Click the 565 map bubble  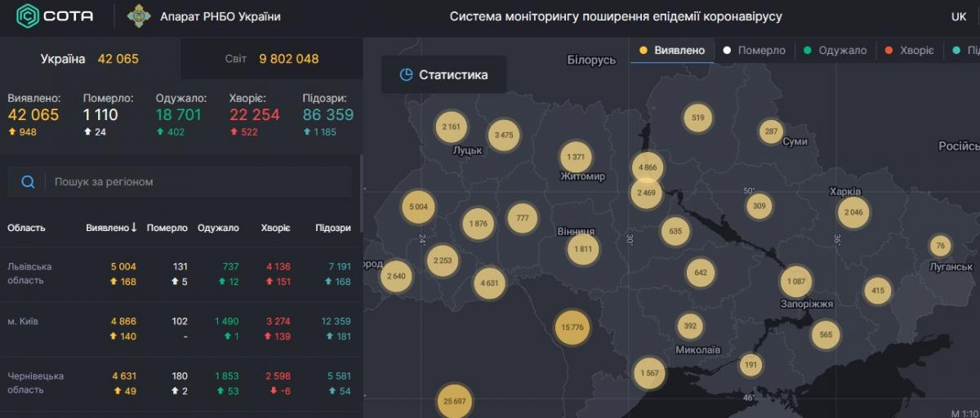[x=826, y=335]
